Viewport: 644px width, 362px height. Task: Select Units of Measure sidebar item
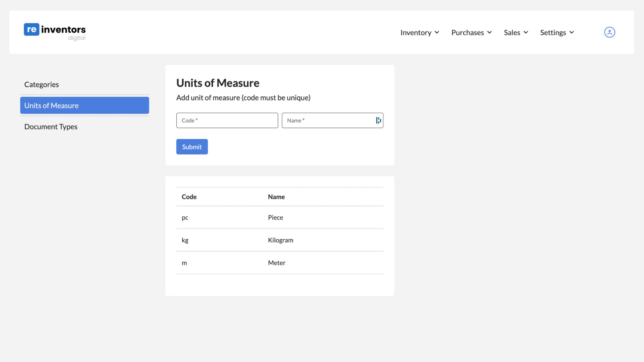(85, 106)
